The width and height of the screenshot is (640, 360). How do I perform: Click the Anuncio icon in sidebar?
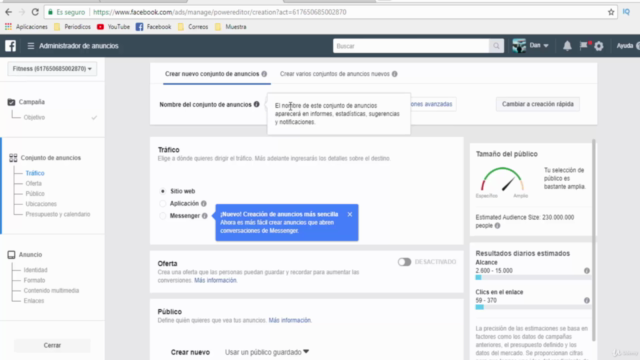(11, 255)
